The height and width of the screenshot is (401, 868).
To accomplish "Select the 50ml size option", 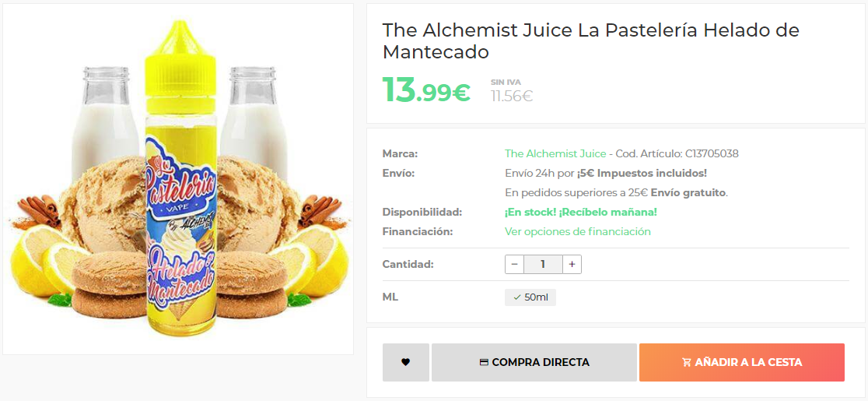I will pyautogui.click(x=530, y=297).
